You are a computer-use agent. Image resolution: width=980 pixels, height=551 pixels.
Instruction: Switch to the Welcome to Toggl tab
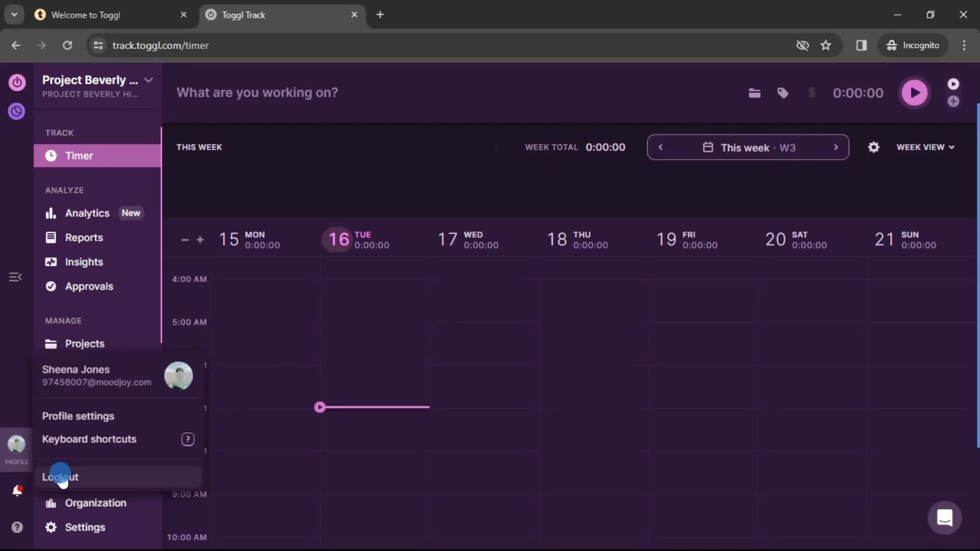pyautogui.click(x=111, y=15)
